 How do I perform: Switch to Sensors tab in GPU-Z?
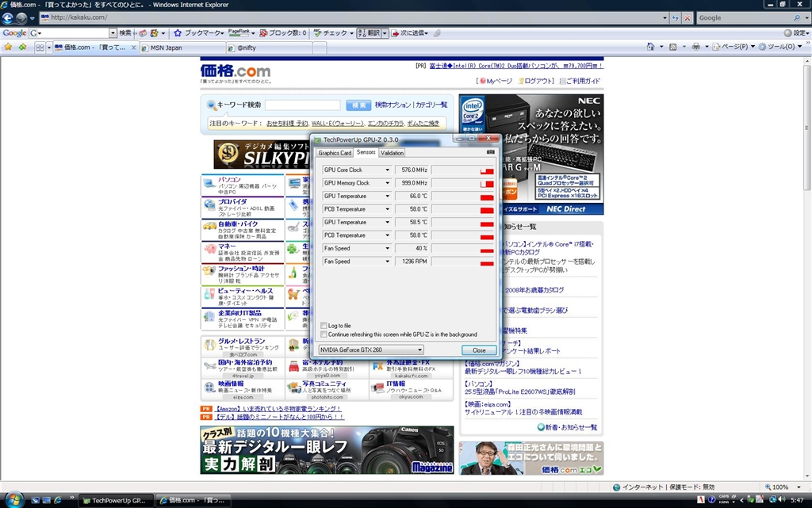coord(366,152)
